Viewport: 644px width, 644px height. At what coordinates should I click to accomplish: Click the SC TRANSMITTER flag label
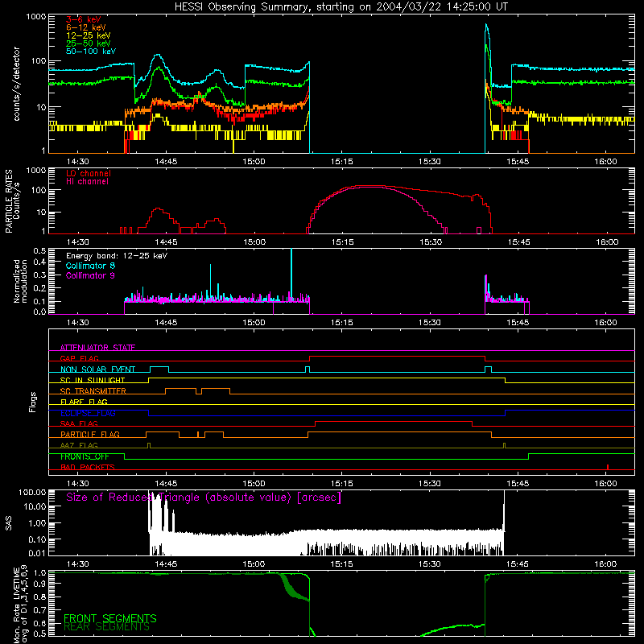coord(93,390)
